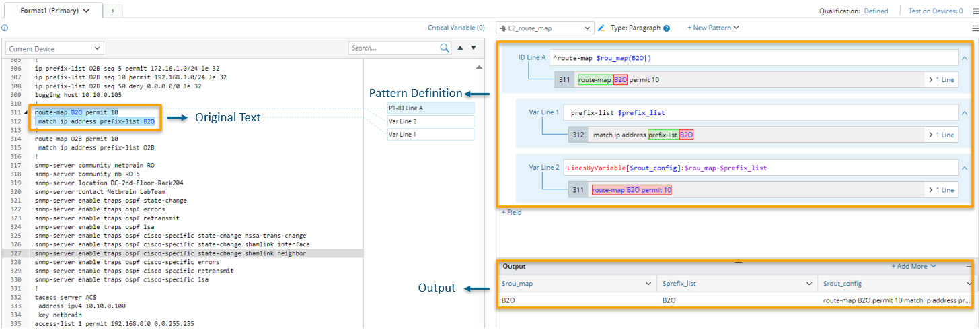This screenshot has height=330, width=980.
Task: Collapse the Var Line 2 section
Action: pyautogui.click(x=964, y=168)
